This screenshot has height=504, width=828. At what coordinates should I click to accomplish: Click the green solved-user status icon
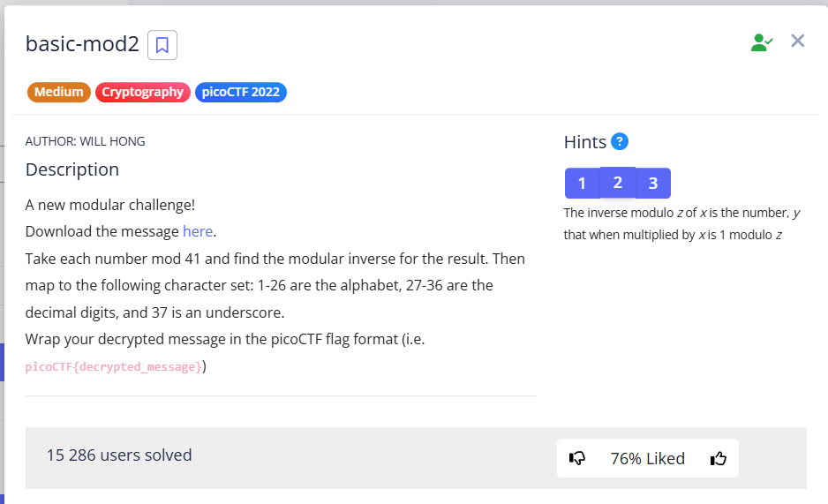pyautogui.click(x=761, y=41)
